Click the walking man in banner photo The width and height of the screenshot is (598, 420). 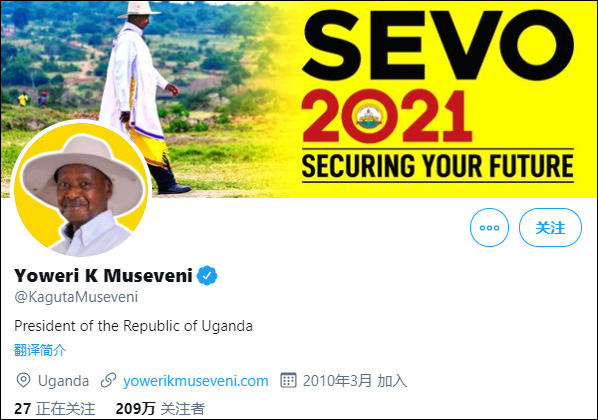(143, 97)
